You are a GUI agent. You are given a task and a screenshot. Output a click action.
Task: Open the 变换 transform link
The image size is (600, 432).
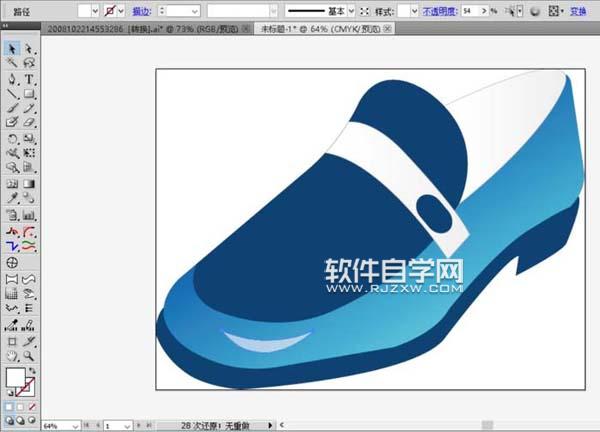[578, 10]
